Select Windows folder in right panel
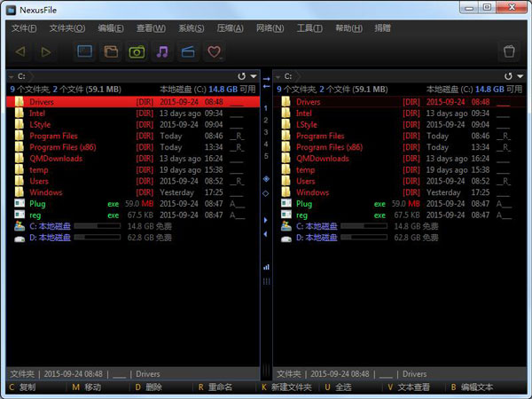The height and width of the screenshot is (399, 532). [x=400, y=192]
